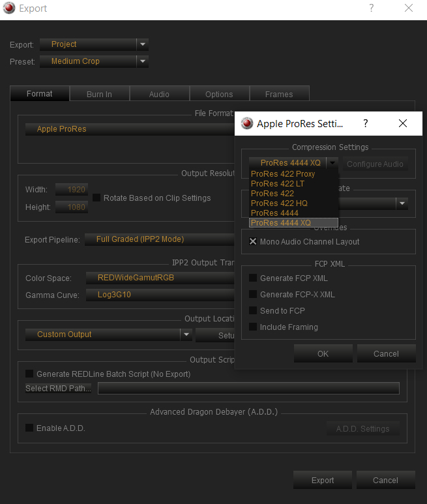This screenshot has height=504, width=427.
Task: Switch to the Burn In tab
Action: pyautogui.click(x=99, y=94)
